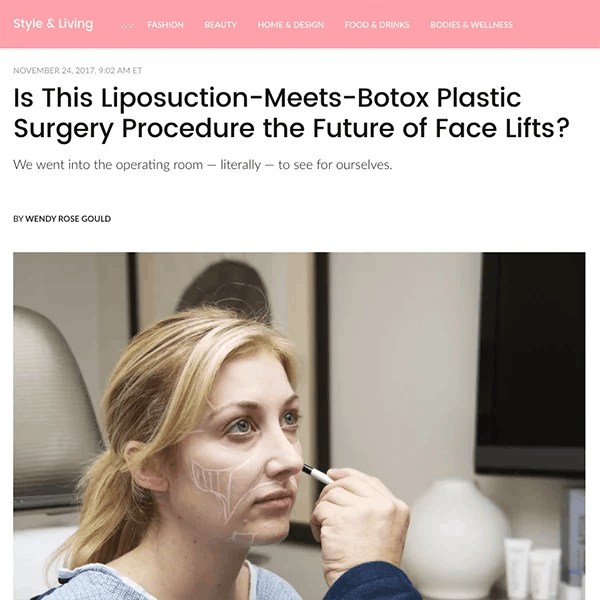Open author Wendy Rose Gould's page

coord(68,218)
